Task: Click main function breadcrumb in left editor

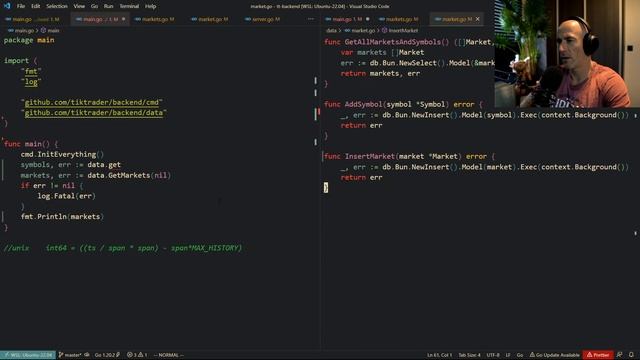Action: pyautogui.click(x=50, y=31)
